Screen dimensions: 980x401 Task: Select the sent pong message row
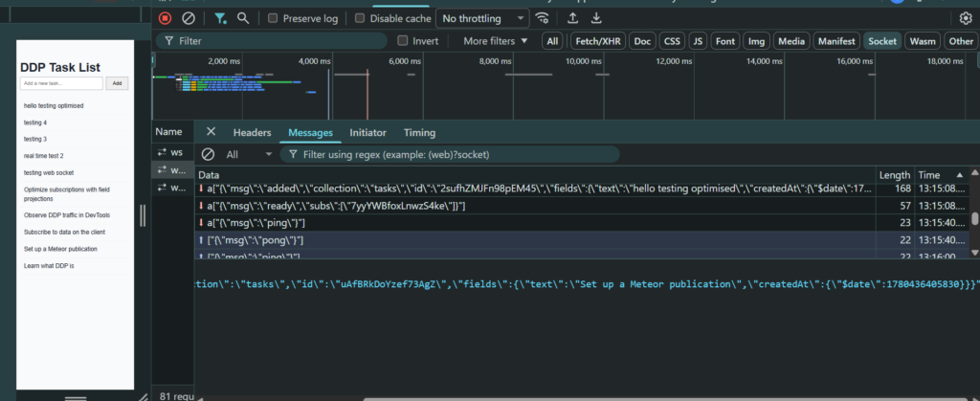point(581,240)
